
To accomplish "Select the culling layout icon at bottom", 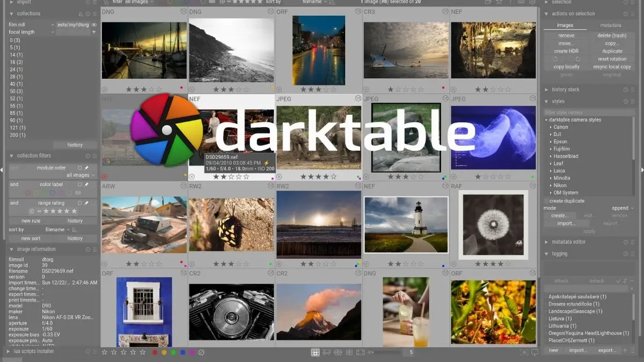I will [338, 352].
